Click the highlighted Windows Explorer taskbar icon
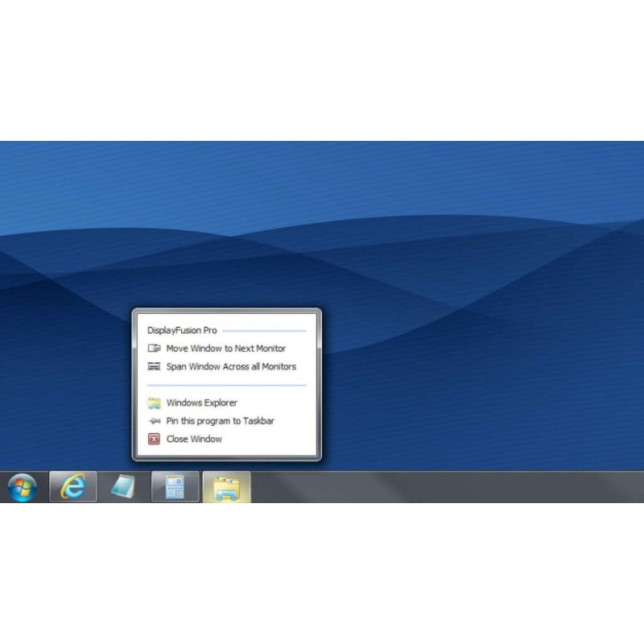Viewport: 644px width, 644px height. coord(226,487)
